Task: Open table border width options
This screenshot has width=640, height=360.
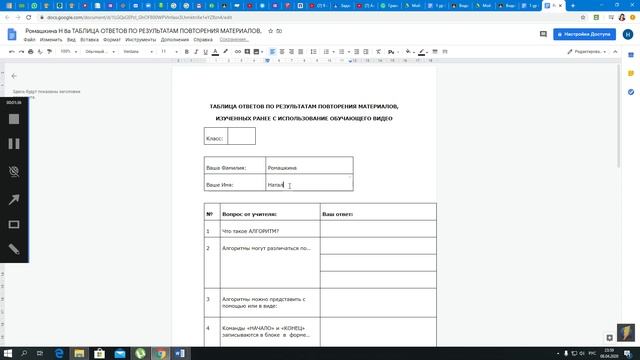Action: pos(435,52)
